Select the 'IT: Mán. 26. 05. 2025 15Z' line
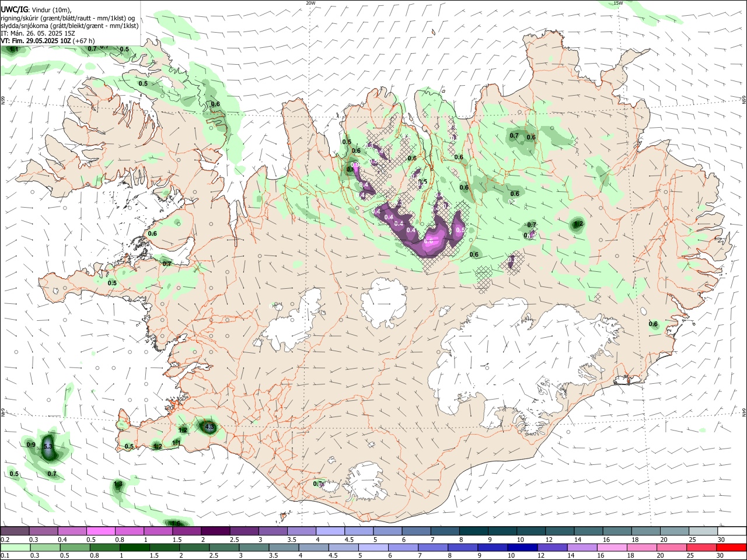The image size is (747, 560). tap(38, 33)
